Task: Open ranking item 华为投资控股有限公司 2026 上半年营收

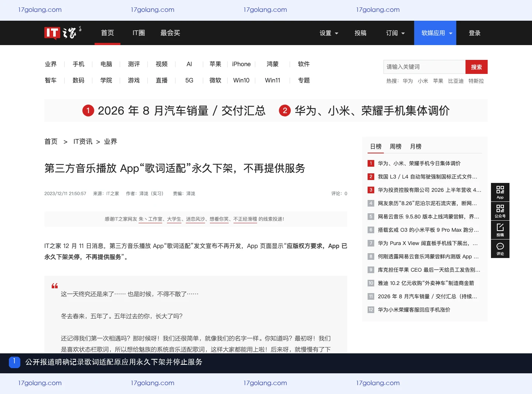Action: point(429,190)
